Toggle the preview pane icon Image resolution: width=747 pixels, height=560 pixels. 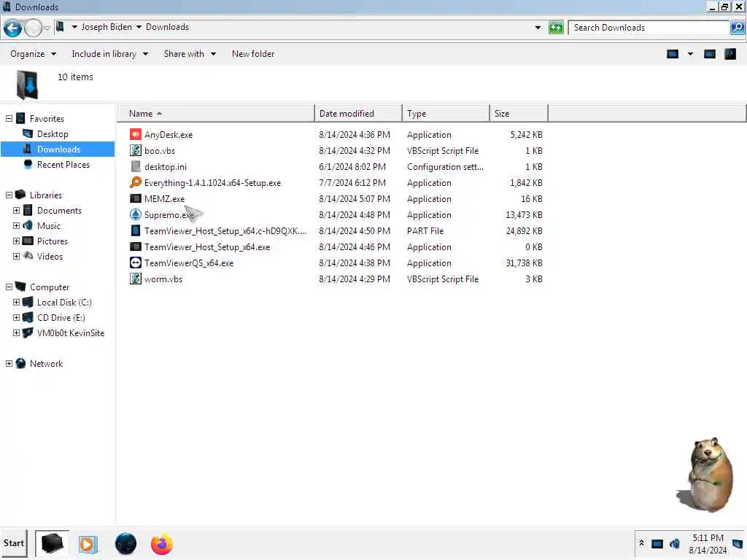[709, 54]
